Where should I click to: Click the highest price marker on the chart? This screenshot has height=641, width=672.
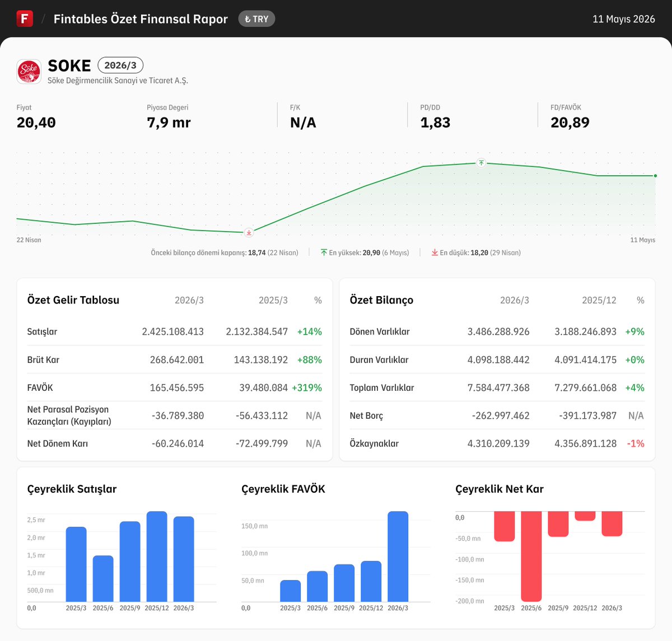(481, 163)
